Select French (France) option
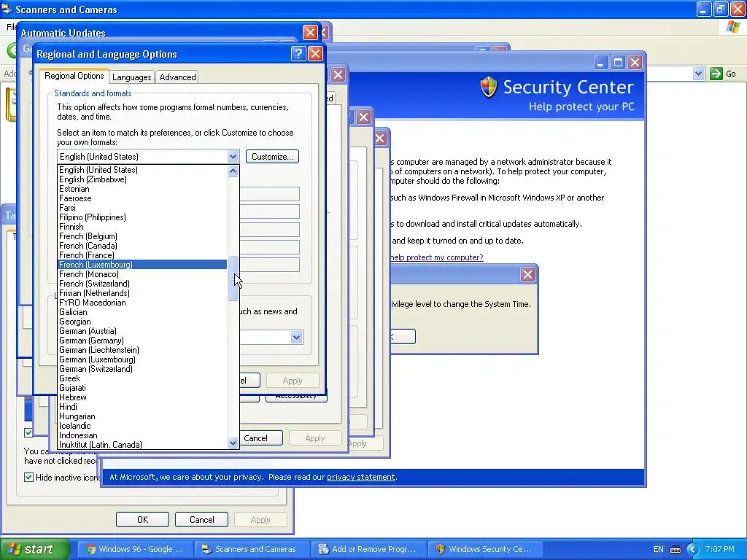 pyautogui.click(x=142, y=255)
